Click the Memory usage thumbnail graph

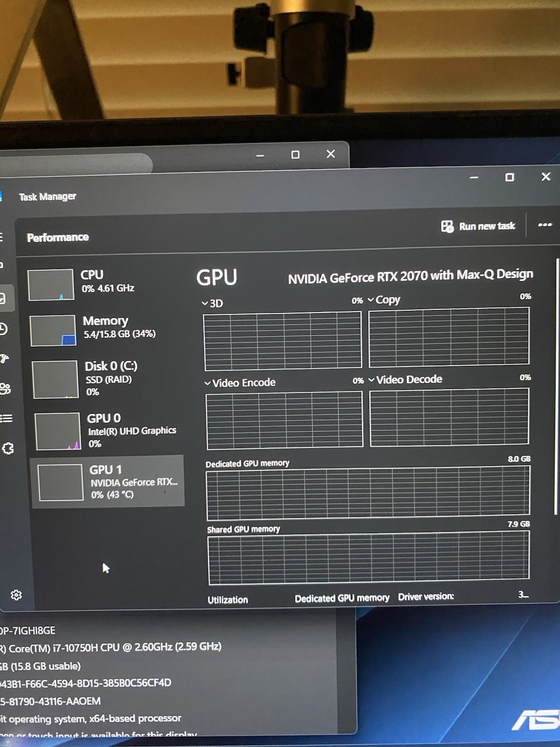(x=53, y=331)
